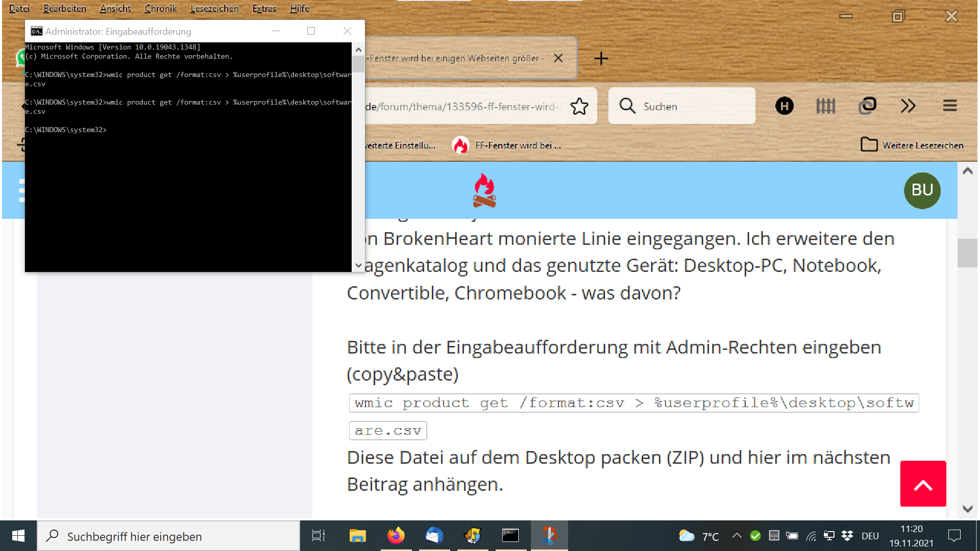Open the BU user avatar menu
Viewport: 980px width, 551px height.
[922, 190]
